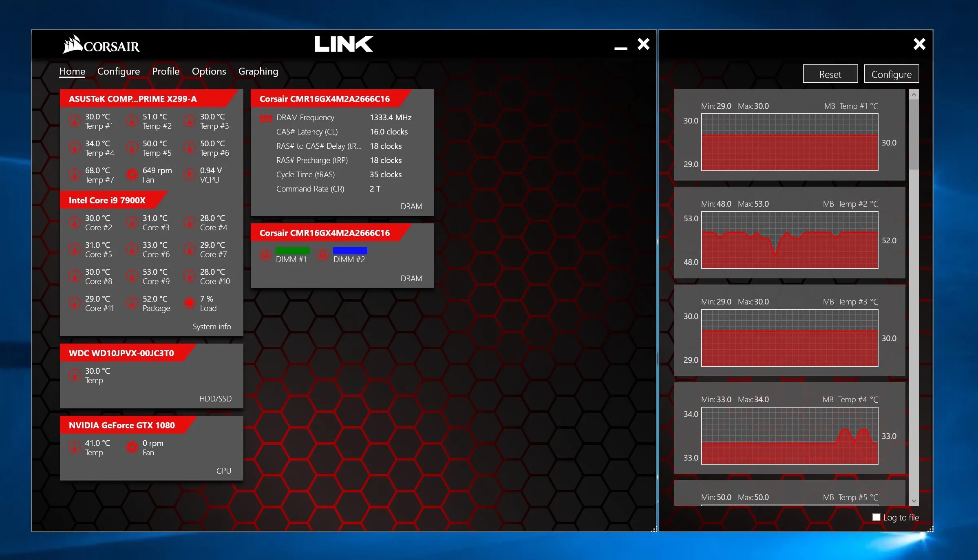Viewport: 978px width, 560px height.
Task: Select the GTX 1080 Temp icon
Action: coord(74,448)
